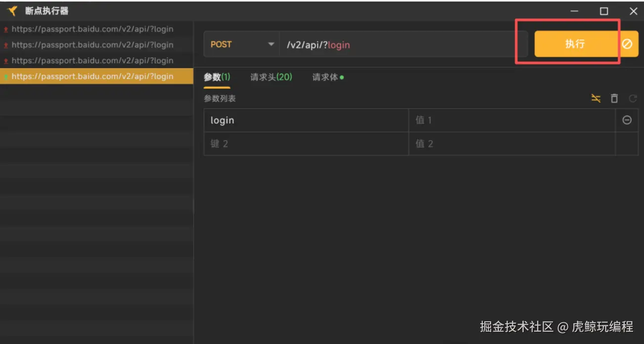
Task: Click the 参数(1) tab label
Action: pyautogui.click(x=217, y=77)
